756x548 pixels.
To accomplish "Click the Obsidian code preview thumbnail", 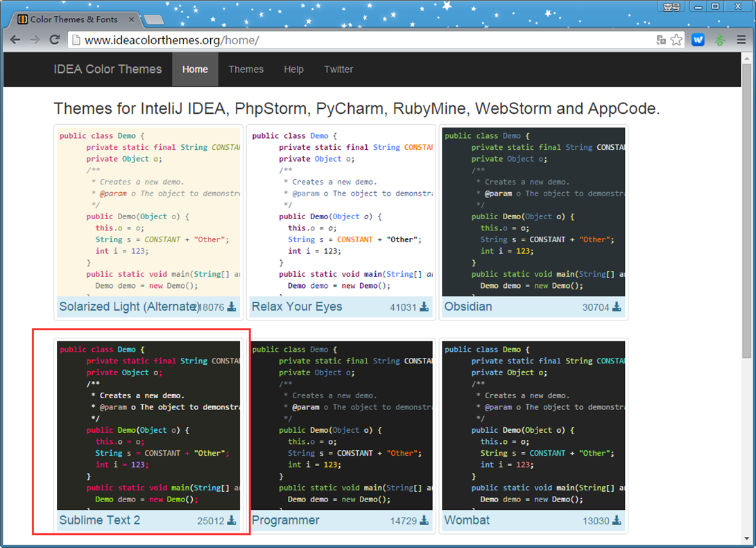I will 533,212.
